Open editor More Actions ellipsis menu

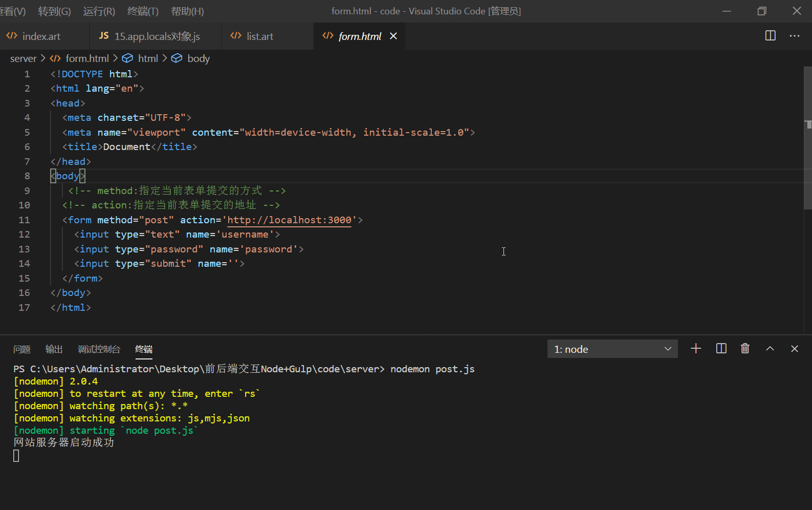tap(795, 35)
